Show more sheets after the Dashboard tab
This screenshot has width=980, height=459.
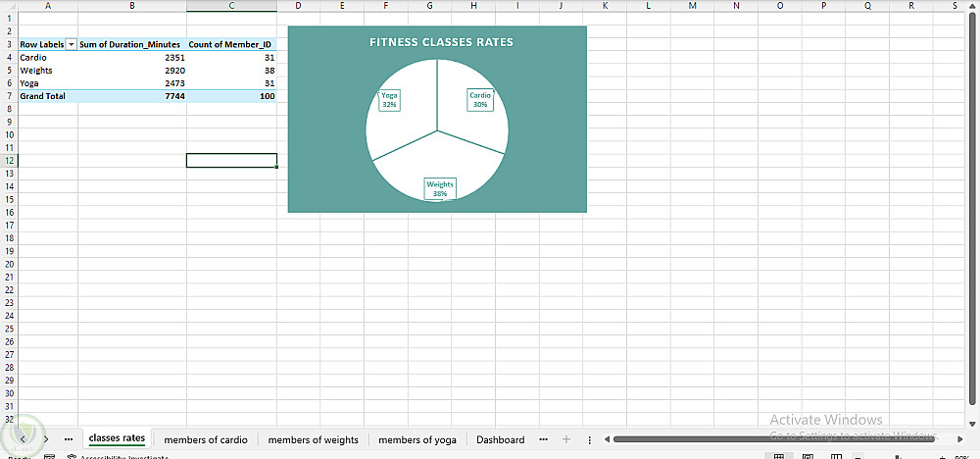543,439
